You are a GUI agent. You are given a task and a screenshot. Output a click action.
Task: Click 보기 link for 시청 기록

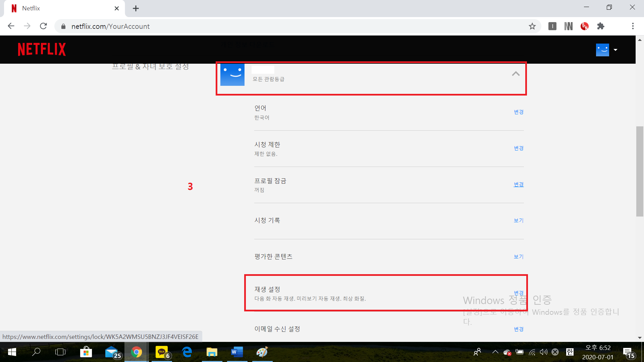pyautogui.click(x=519, y=221)
